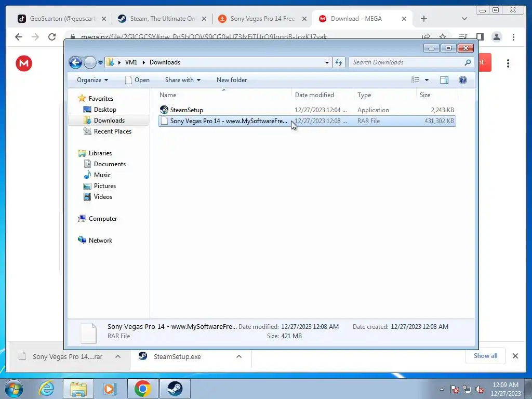Open the Share with menu
This screenshot has height=399, width=532.
[182, 80]
